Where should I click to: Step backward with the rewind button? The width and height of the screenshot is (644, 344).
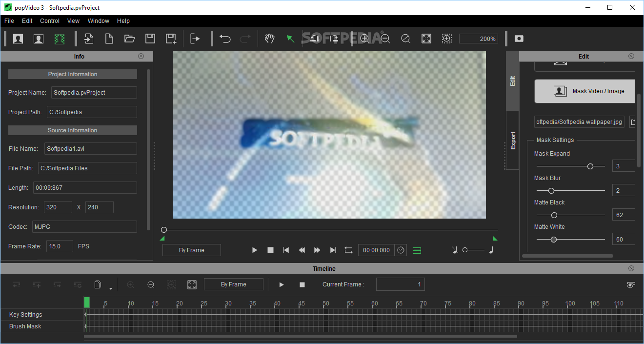pos(302,250)
